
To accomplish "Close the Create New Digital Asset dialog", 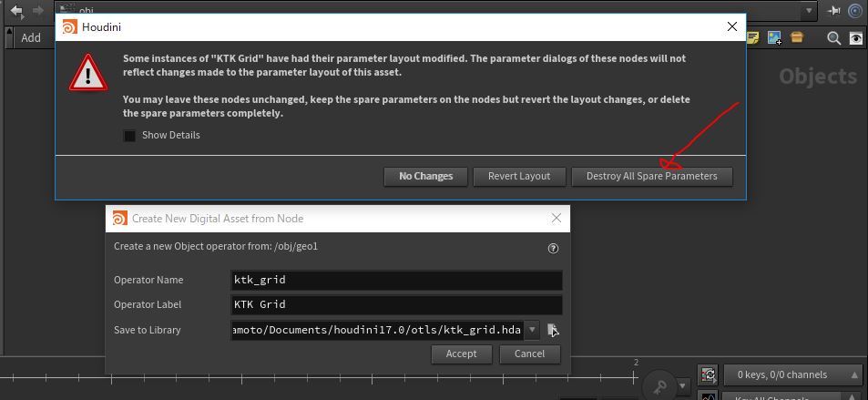I will pos(557,219).
